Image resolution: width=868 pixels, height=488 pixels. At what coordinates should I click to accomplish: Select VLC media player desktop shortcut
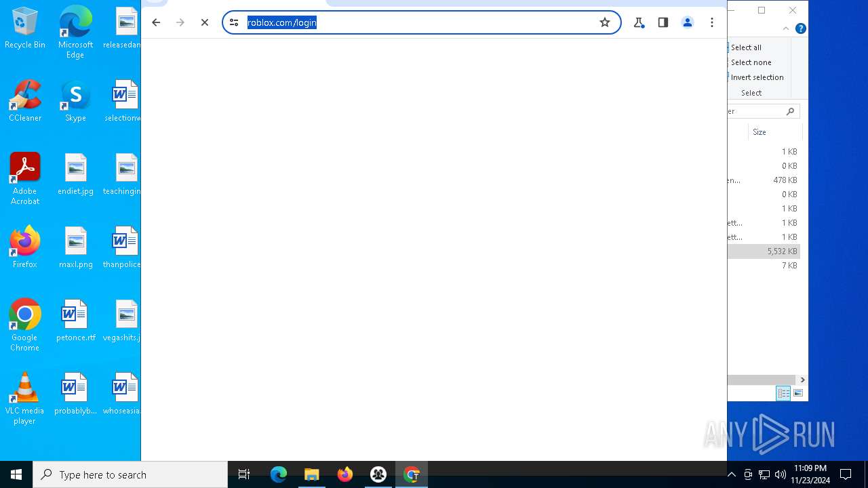(25, 399)
